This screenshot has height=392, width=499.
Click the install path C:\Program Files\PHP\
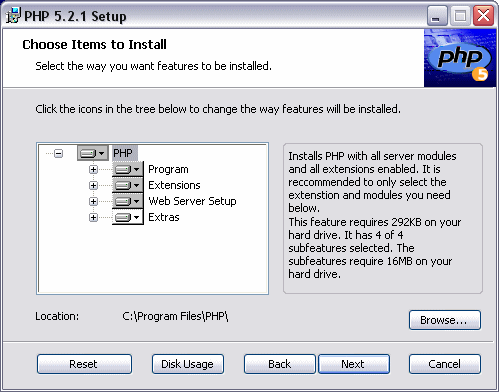(x=175, y=316)
